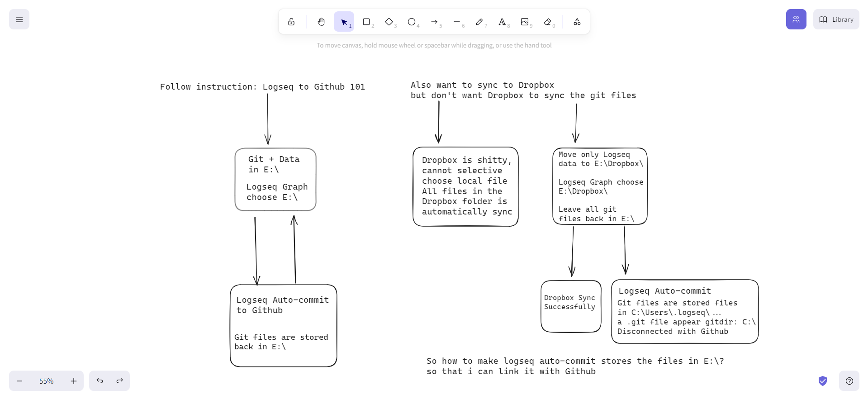Select the Rectangle tool

coord(366,22)
